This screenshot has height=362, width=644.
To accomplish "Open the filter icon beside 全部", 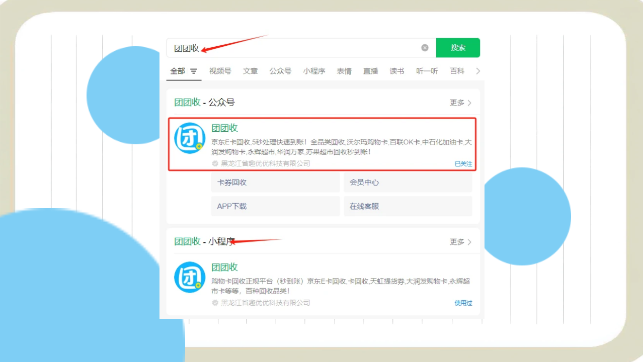I will (x=194, y=71).
